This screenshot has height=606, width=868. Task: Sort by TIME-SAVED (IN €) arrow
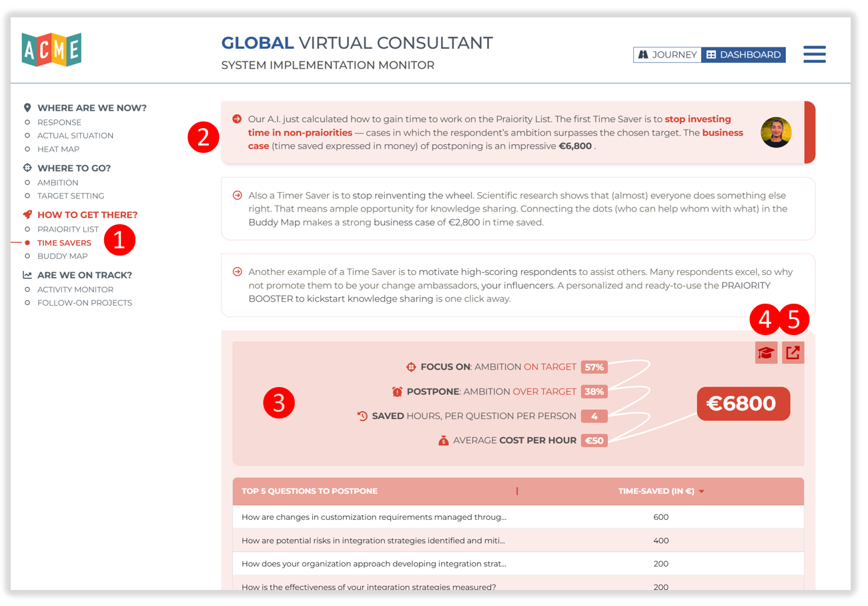click(x=701, y=492)
